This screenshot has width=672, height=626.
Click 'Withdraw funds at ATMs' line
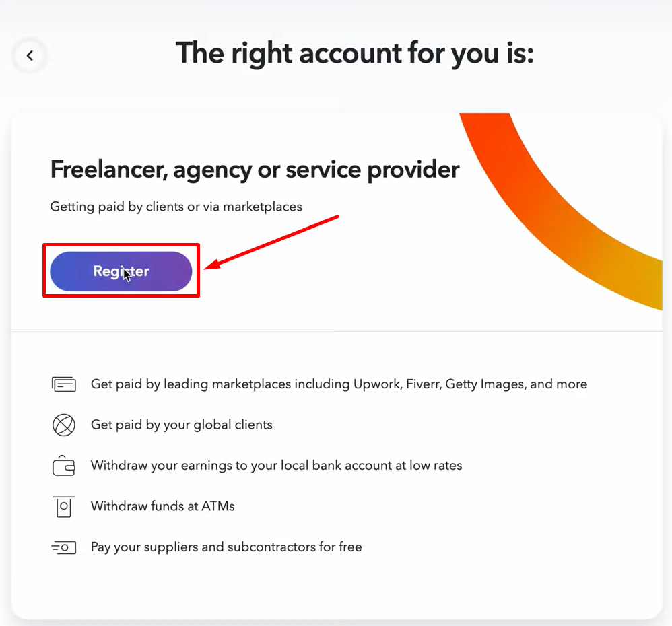coord(162,506)
